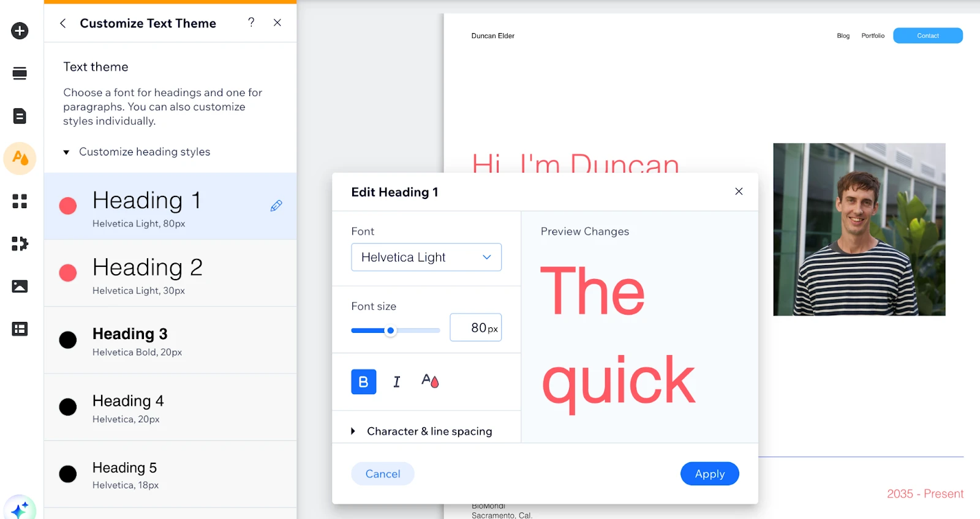Toggle Bold formatting off
This screenshot has height=519, width=980.
coord(363,382)
